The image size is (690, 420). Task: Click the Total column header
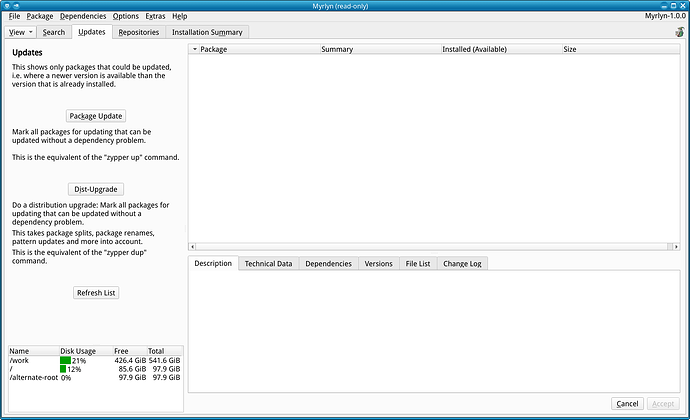pos(165,351)
